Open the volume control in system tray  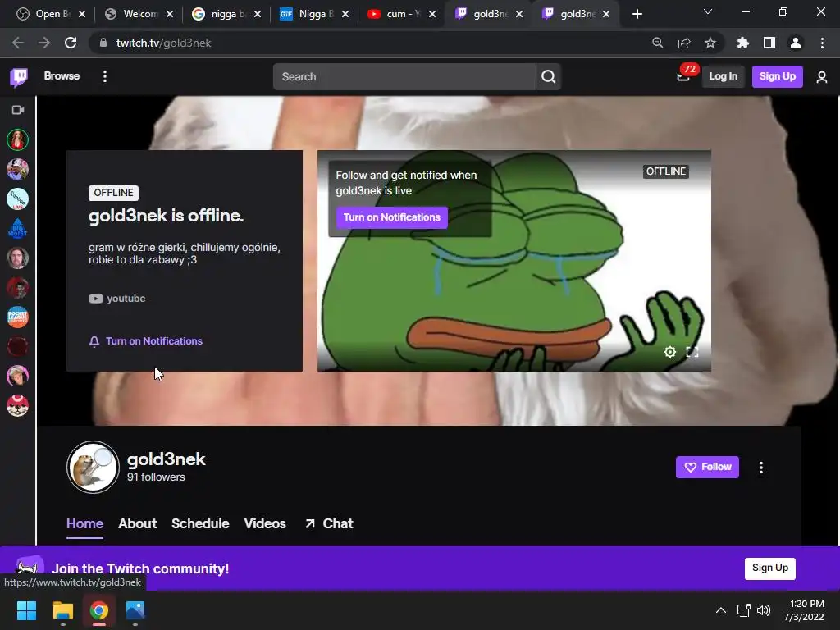point(764,610)
